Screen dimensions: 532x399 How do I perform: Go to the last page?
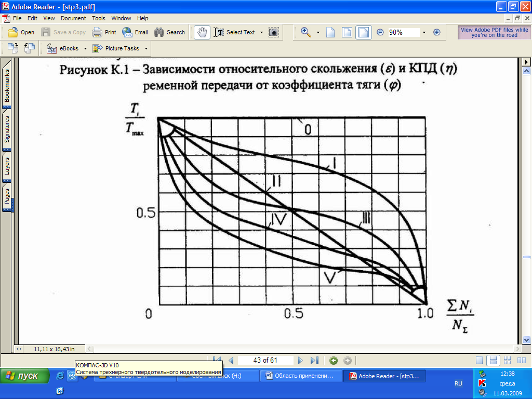[314, 361]
